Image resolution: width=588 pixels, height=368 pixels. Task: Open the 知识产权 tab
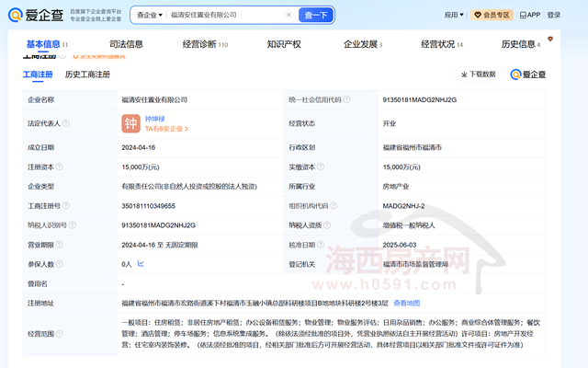pyautogui.click(x=283, y=44)
